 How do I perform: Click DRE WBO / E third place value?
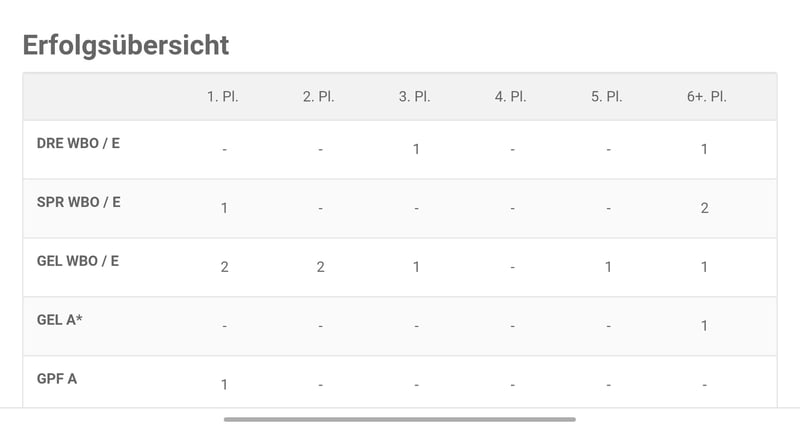[416, 149]
